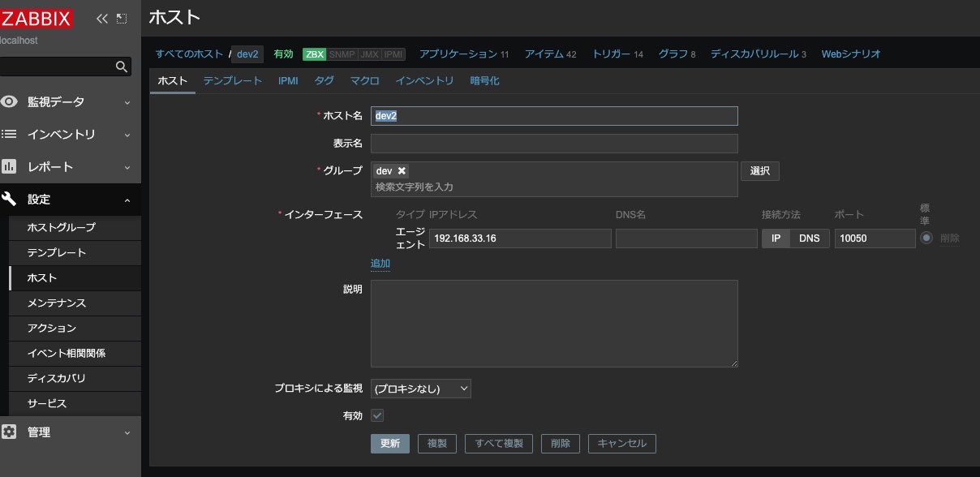Click the Zabbix logo
Screen dimensions: 980x477
point(37,19)
